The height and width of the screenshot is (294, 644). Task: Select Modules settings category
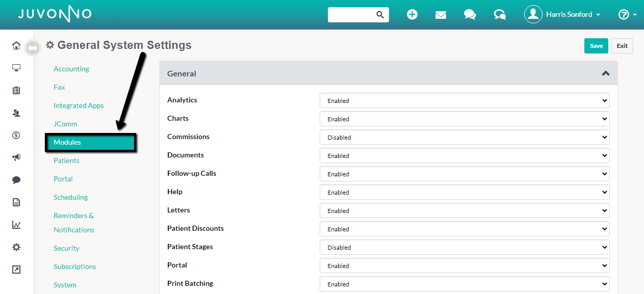click(90, 142)
